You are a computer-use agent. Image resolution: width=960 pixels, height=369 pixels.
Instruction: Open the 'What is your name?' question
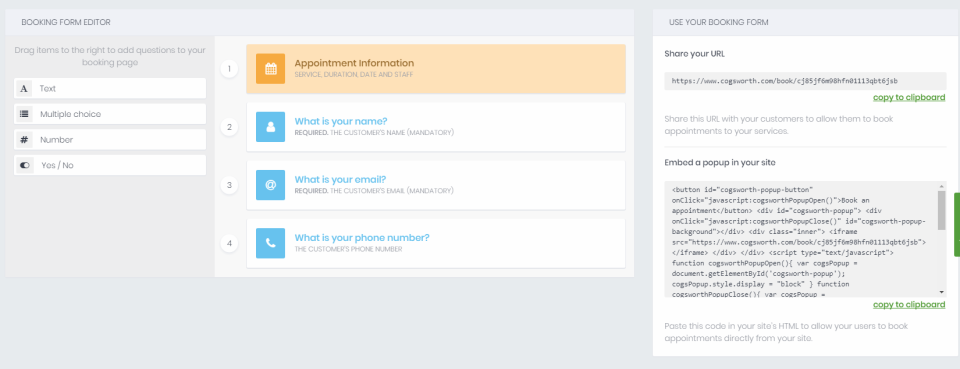click(x=436, y=127)
